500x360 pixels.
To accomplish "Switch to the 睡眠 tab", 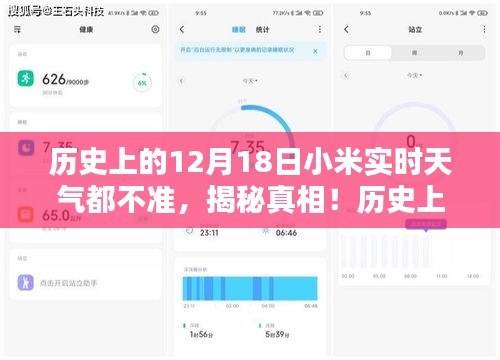I will [x=239, y=30].
